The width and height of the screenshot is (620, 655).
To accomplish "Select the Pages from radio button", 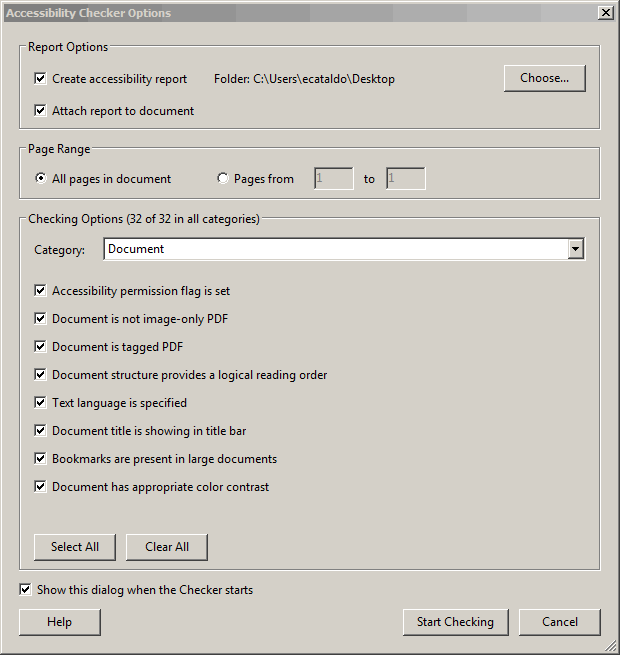I will 223,179.
